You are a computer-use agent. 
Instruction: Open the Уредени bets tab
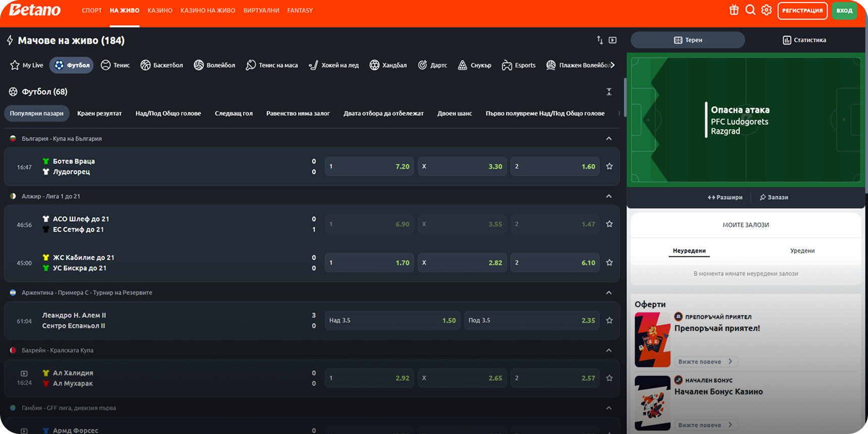pyautogui.click(x=802, y=251)
